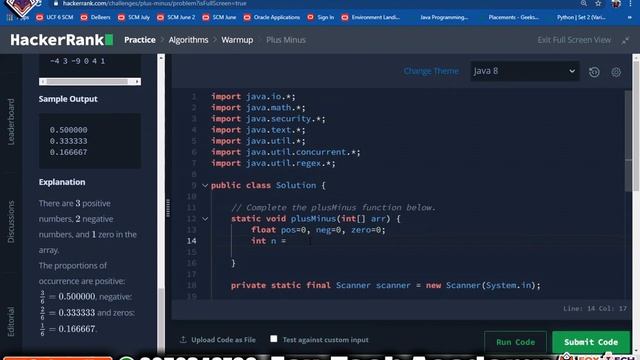Click the Sample Output heading
640x360 pixels.
68,99
